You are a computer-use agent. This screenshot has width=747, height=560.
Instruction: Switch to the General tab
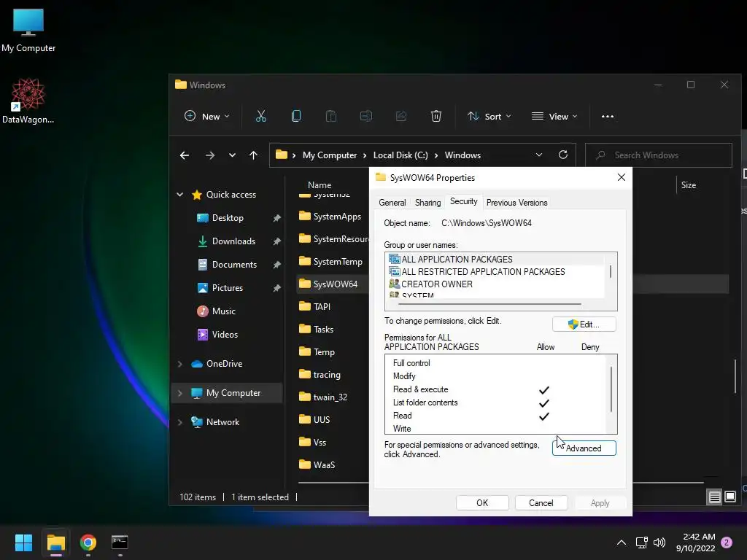(392, 203)
